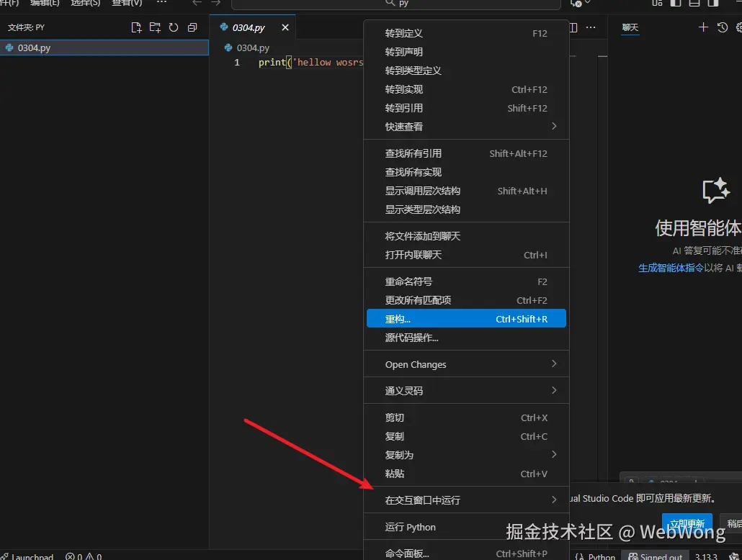Select 0304.py in the file explorer

tap(104, 48)
